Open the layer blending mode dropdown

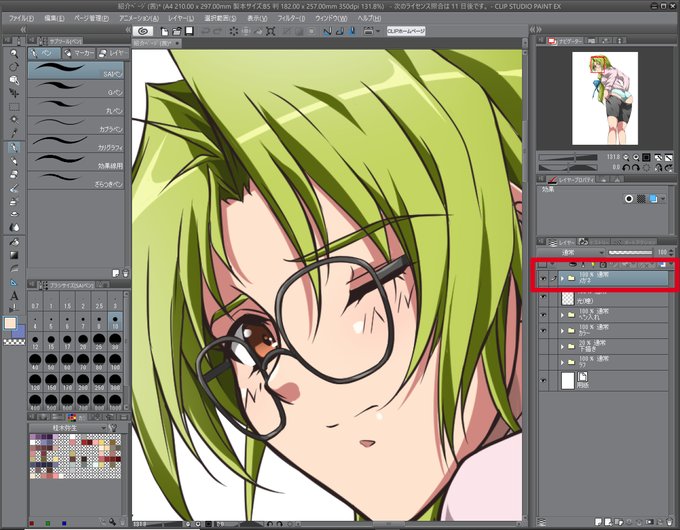tap(571, 252)
